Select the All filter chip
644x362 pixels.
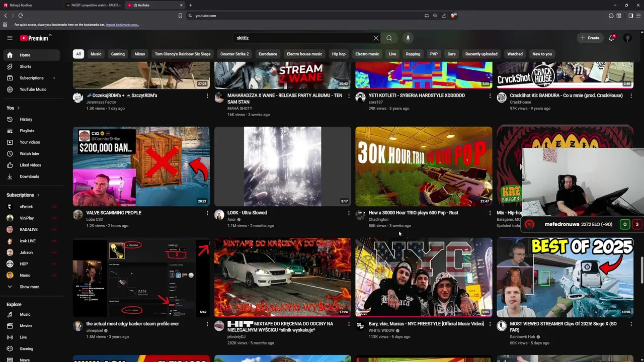pyautogui.click(x=78, y=54)
